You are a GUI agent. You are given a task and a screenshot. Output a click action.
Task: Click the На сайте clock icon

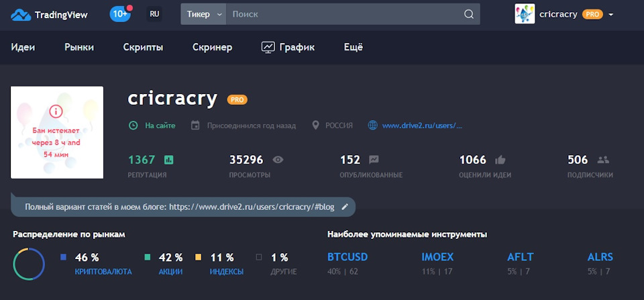(133, 126)
